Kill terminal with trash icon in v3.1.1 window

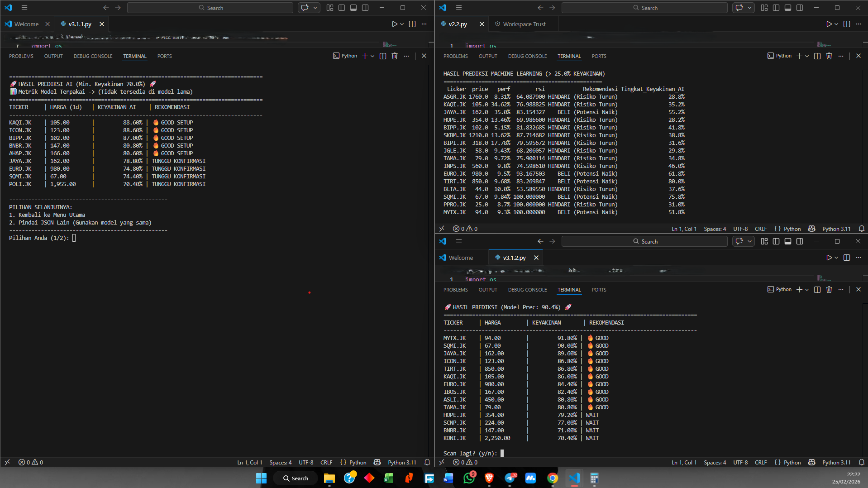pos(394,56)
